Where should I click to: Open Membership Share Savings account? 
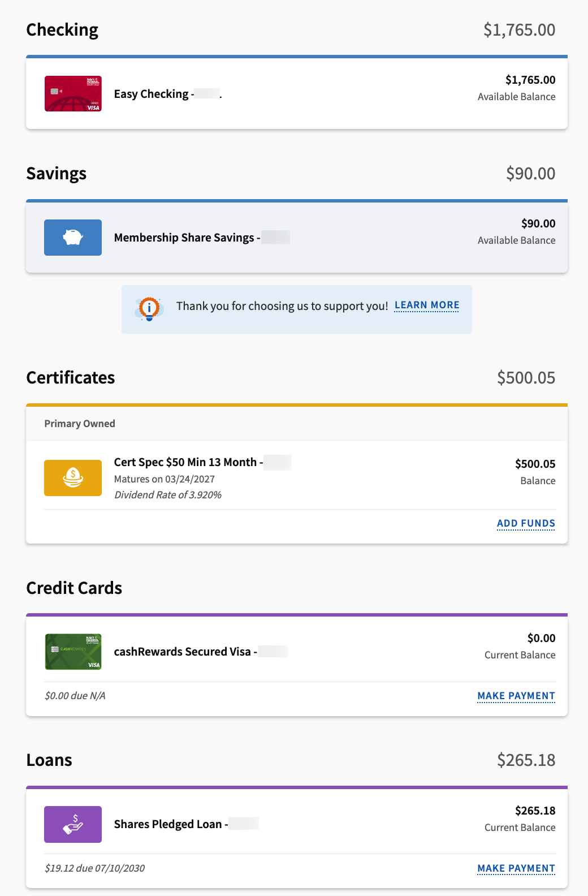(x=184, y=238)
